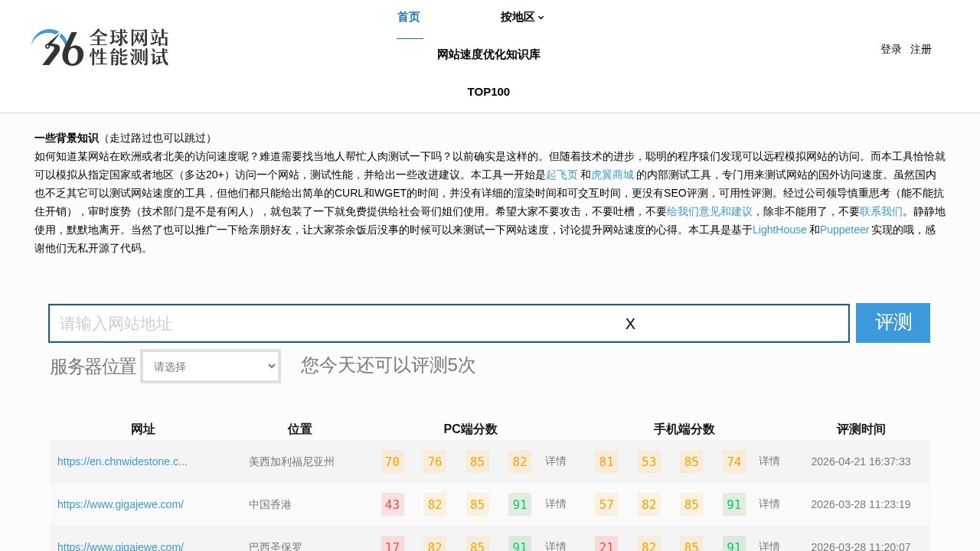Clear the URL field with the X
The width and height of the screenshot is (980, 551).
tap(630, 324)
